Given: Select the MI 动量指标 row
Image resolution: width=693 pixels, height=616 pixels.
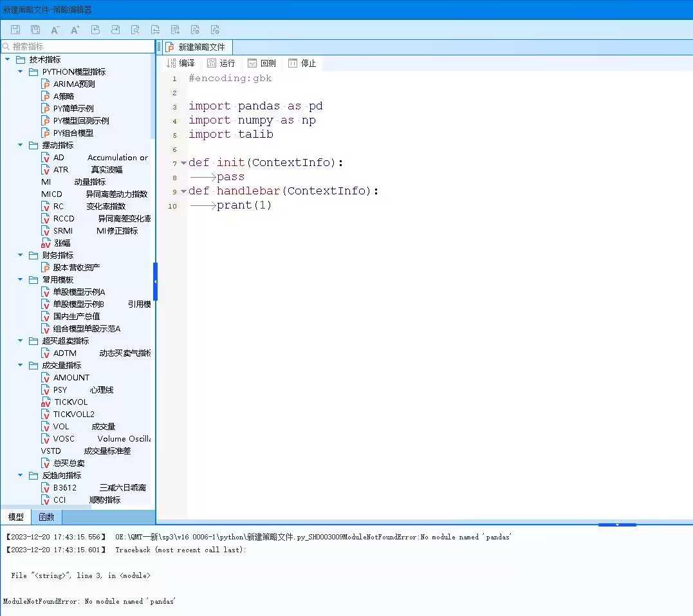Looking at the screenshot, I should 73,182.
